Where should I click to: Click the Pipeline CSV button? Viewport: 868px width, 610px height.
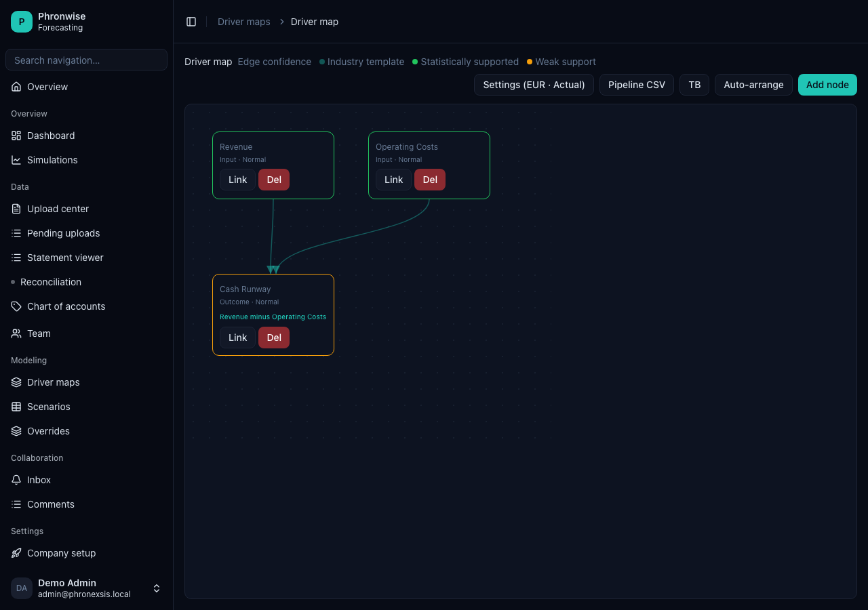(637, 85)
